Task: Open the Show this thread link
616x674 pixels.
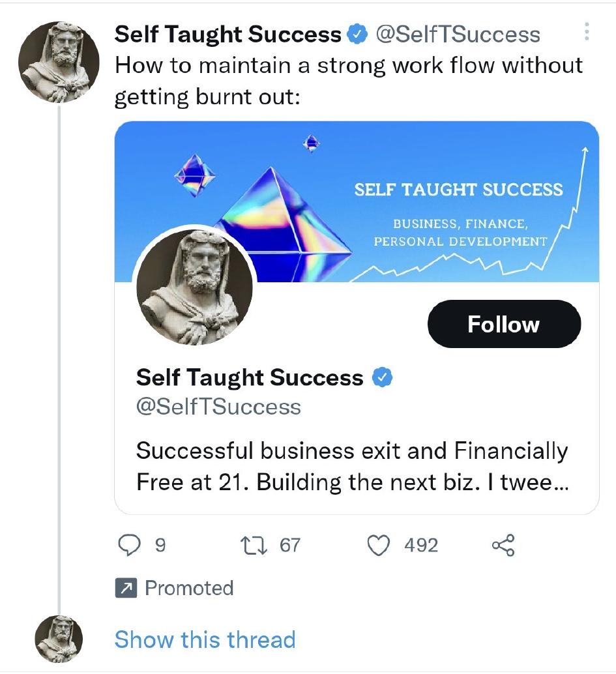Action: (205, 639)
